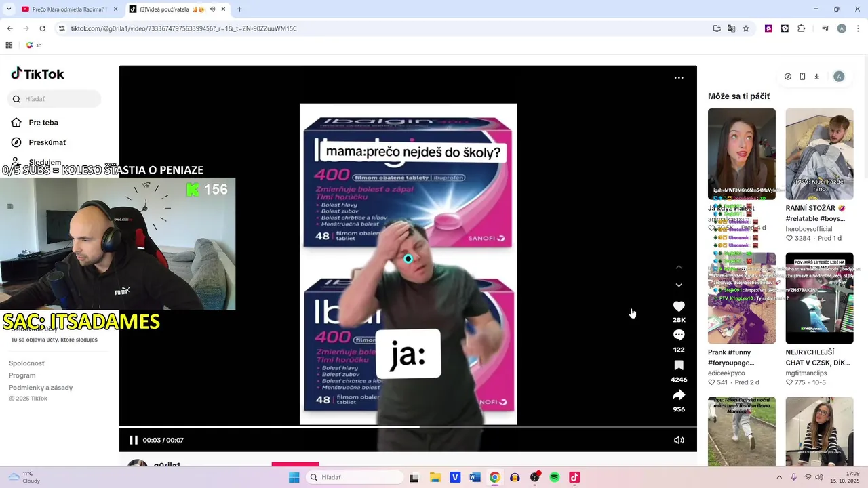Open the three-dot menu on the video
Screen dimensions: 868x488
coord(679,78)
